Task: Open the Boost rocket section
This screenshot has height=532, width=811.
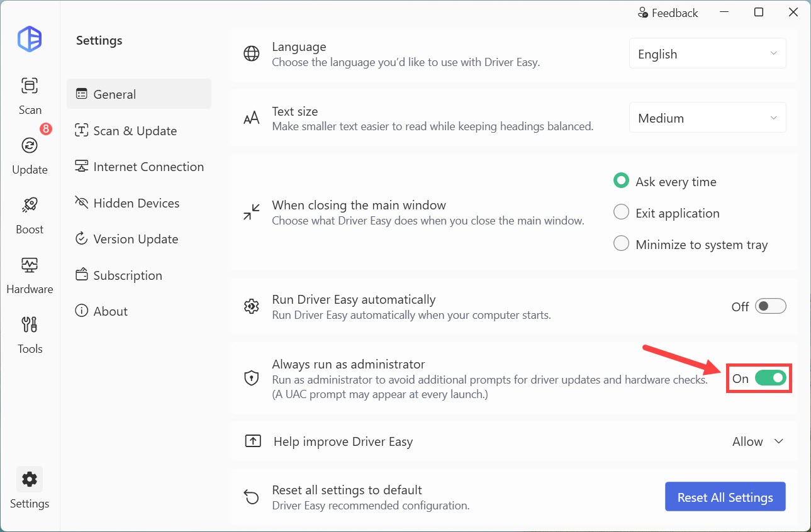Action: pos(30,215)
